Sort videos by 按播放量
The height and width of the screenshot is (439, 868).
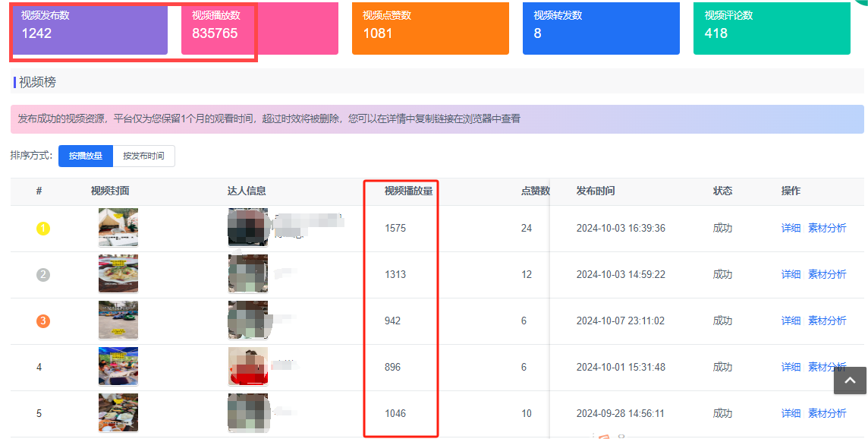point(85,156)
